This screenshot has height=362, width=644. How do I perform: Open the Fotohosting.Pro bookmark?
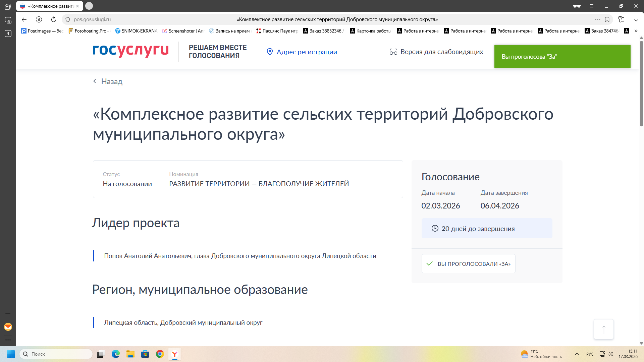(89, 31)
